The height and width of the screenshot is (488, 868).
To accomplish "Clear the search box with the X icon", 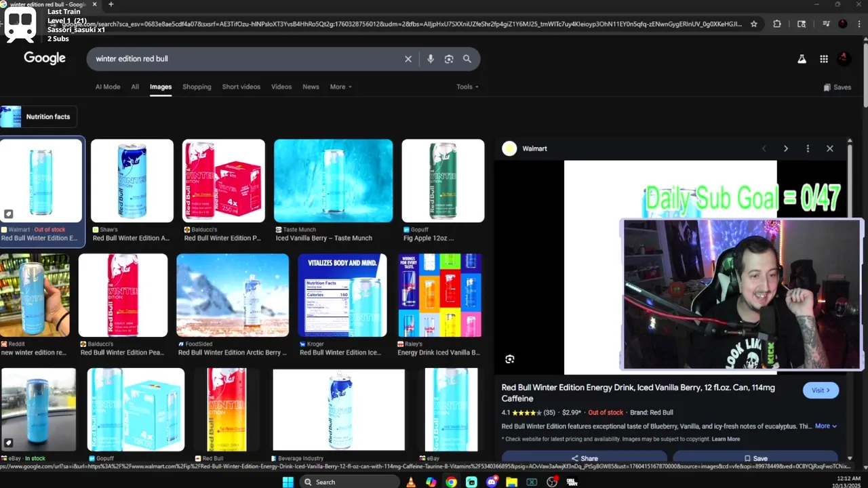I will tap(408, 59).
